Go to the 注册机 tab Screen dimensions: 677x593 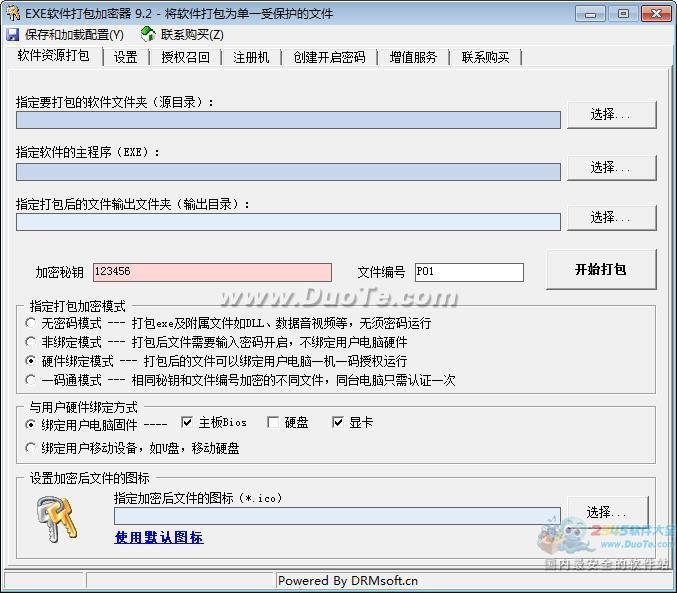(x=251, y=57)
